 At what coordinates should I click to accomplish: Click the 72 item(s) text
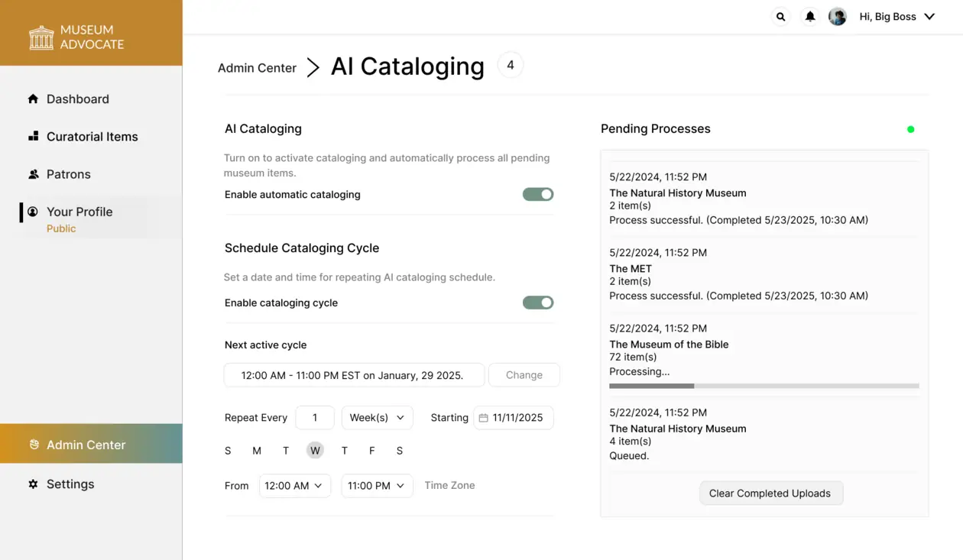tap(633, 357)
